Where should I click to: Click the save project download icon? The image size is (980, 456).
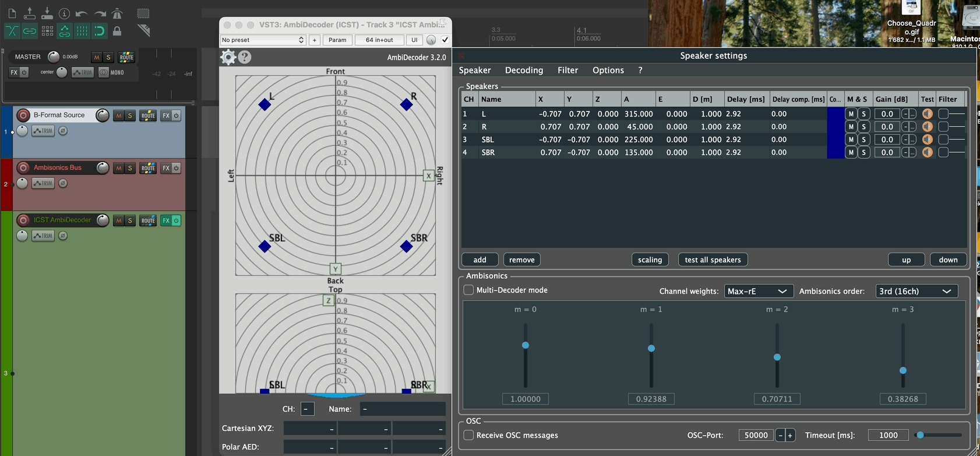[x=47, y=13]
